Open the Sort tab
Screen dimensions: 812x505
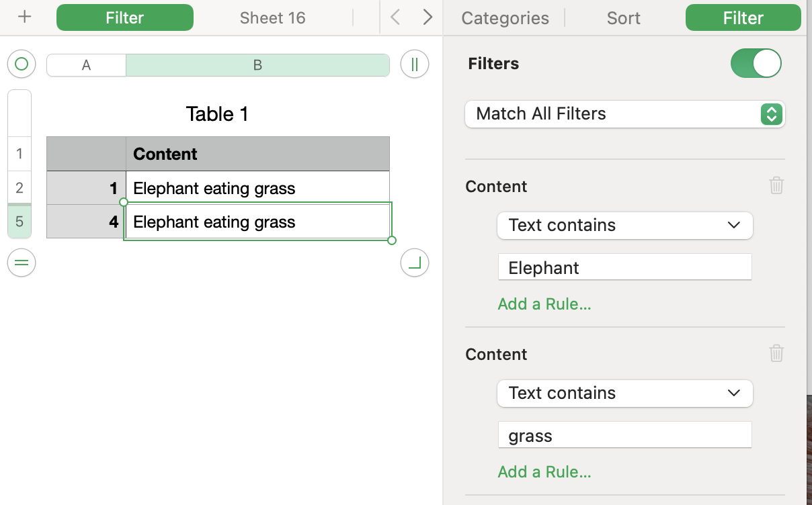coord(623,18)
